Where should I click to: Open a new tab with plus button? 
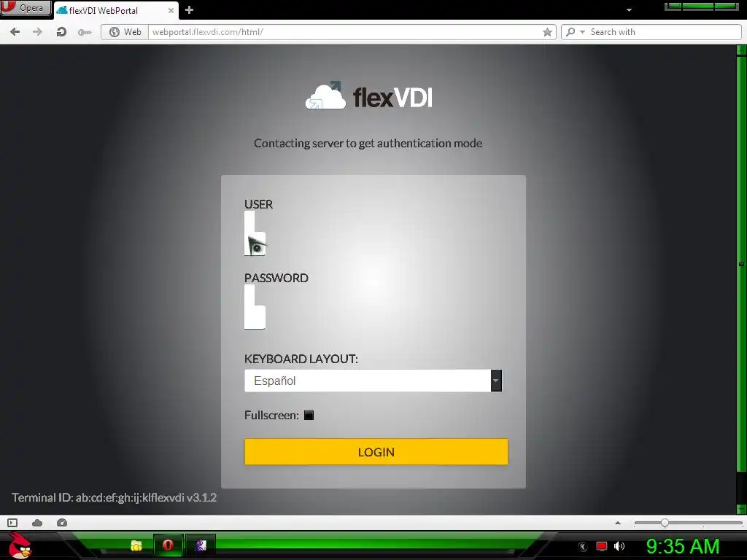(x=189, y=10)
